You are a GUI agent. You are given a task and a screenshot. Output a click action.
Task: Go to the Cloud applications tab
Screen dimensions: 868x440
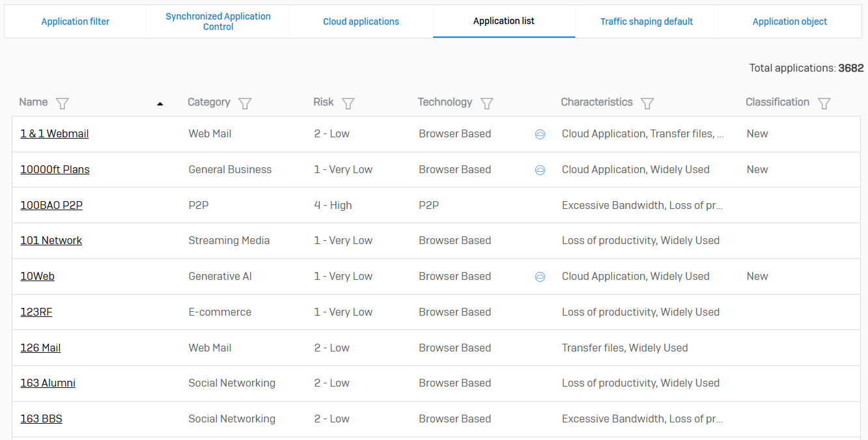361,21
